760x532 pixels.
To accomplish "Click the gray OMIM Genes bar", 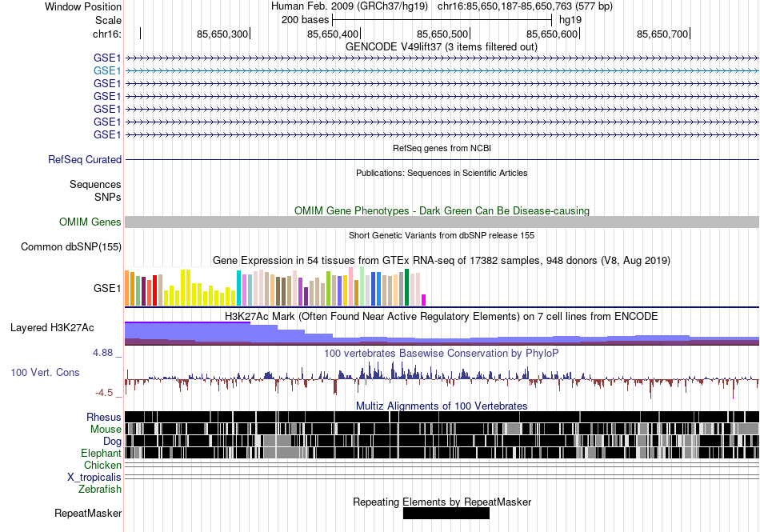I will point(442,222).
